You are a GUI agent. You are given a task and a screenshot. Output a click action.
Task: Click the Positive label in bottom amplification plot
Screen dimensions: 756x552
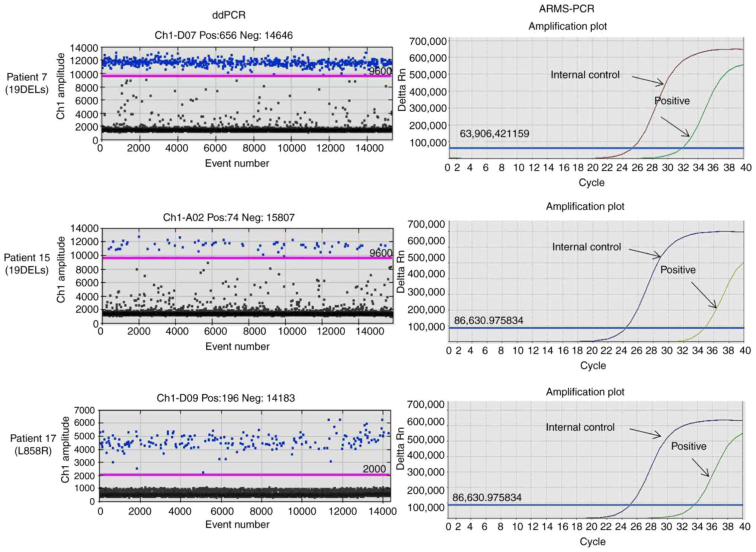tap(688, 446)
